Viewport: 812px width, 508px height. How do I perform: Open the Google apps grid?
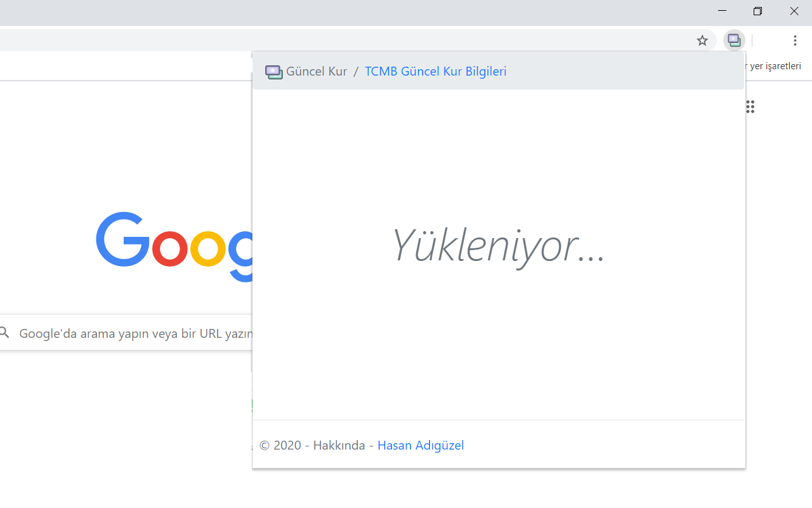click(x=750, y=107)
